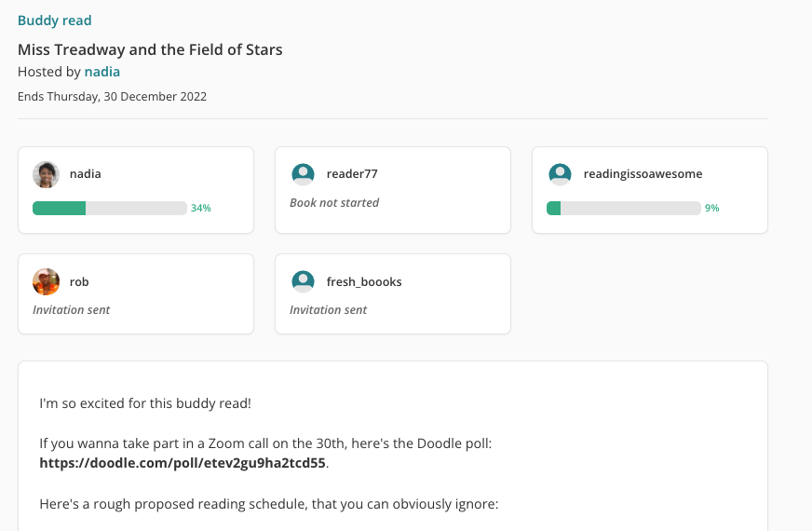This screenshot has height=531, width=812.
Task: Select nadia's name in participant card
Action: [86, 174]
